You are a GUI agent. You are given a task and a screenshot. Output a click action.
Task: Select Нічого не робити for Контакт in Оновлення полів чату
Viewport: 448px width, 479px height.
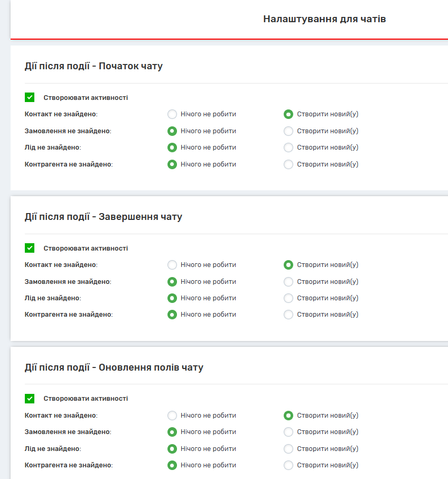click(172, 416)
